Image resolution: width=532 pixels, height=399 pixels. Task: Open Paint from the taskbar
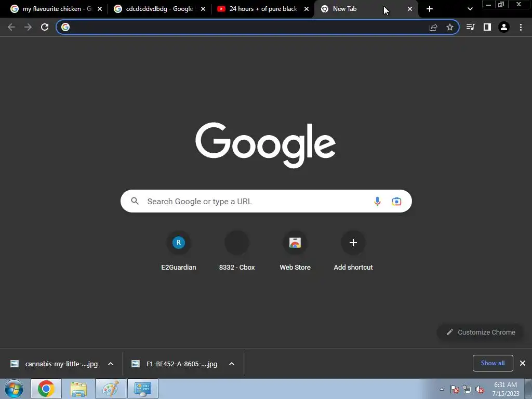click(110, 389)
